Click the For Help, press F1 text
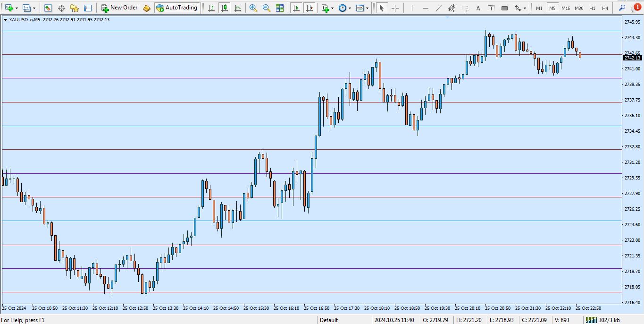This screenshot has width=644, height=324. 23,320
